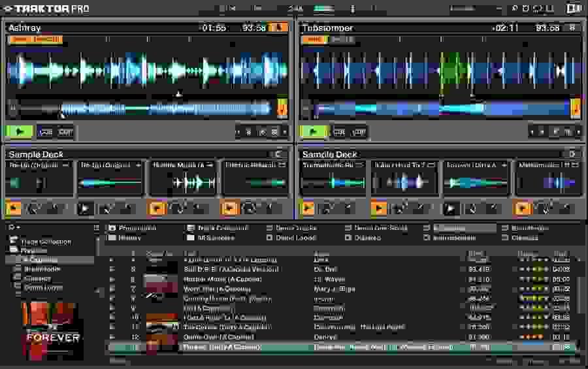Image resolution: width=588 pixels, height=369 pixels.
Task: Select highlighted A Cappella playlist in tree
Action: (50, 259)
